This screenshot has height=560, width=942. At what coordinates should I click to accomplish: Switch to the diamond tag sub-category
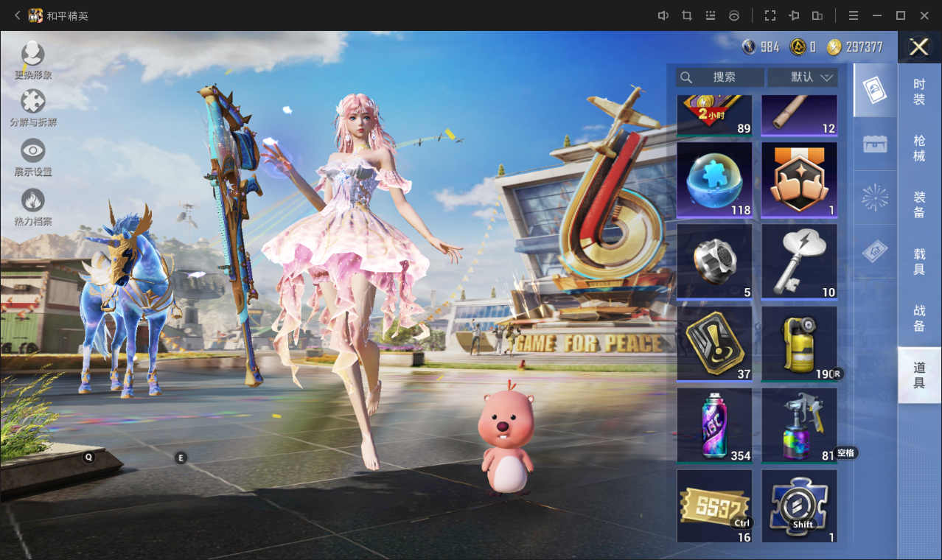pos(875,252)
